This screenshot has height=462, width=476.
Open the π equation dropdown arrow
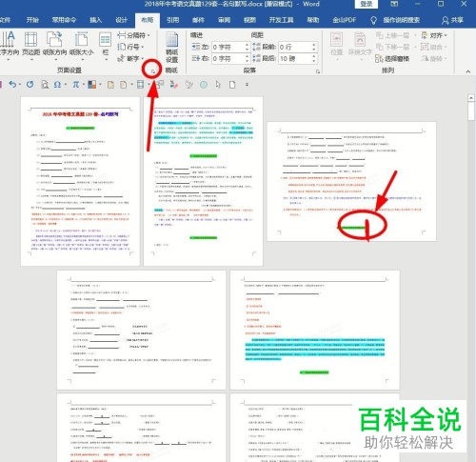coord(84,85)
